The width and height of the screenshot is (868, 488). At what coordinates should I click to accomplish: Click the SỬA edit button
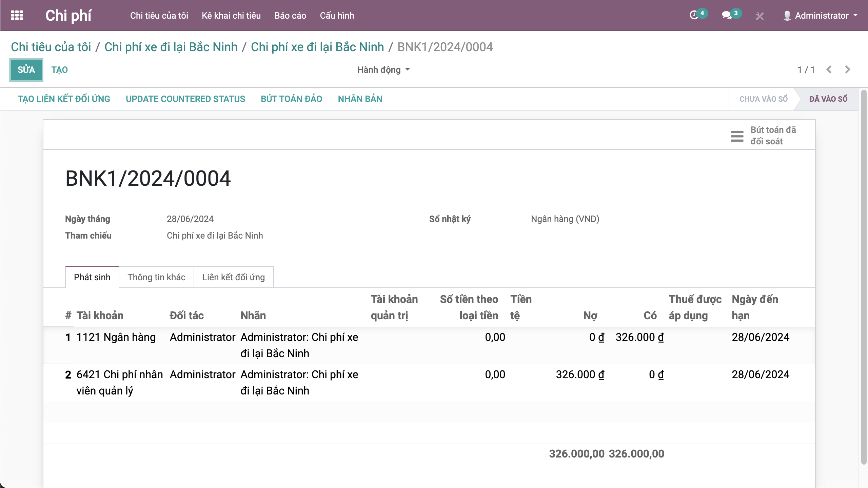[26, 70]
